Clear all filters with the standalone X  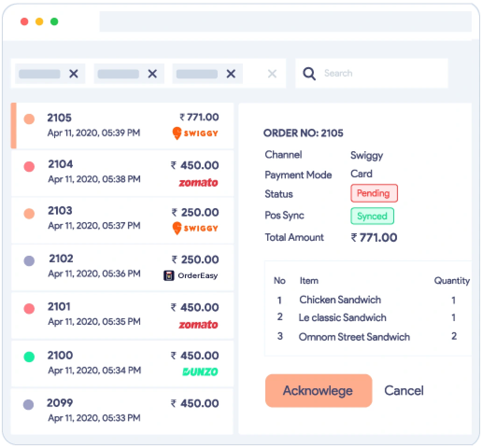point(272,73)
